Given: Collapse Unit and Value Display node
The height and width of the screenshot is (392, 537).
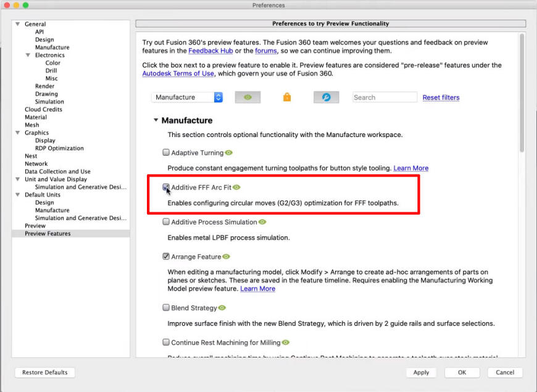Looking at the screenshot, I should click(17, 179).
